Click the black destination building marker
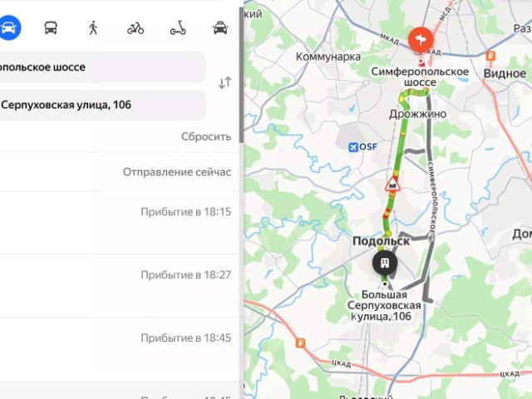Image resolution: width=532 pixels, height=399 pixels. coord(385,263)
